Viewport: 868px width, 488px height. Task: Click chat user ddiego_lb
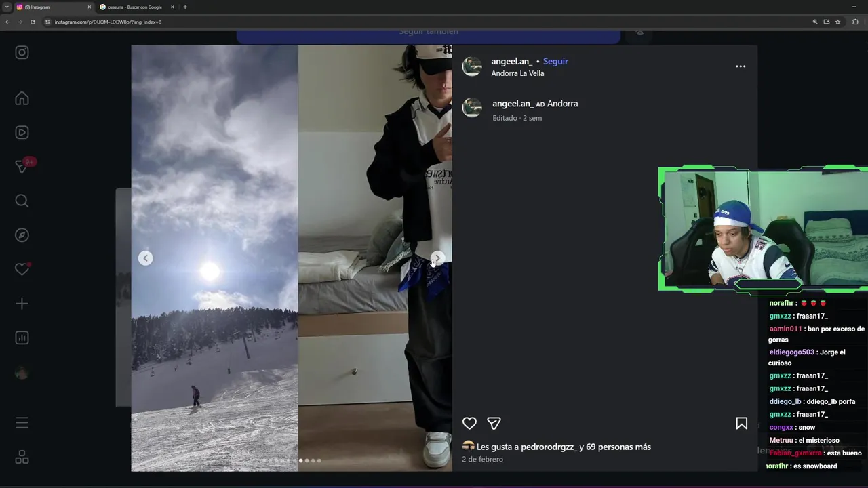[785, 401]
